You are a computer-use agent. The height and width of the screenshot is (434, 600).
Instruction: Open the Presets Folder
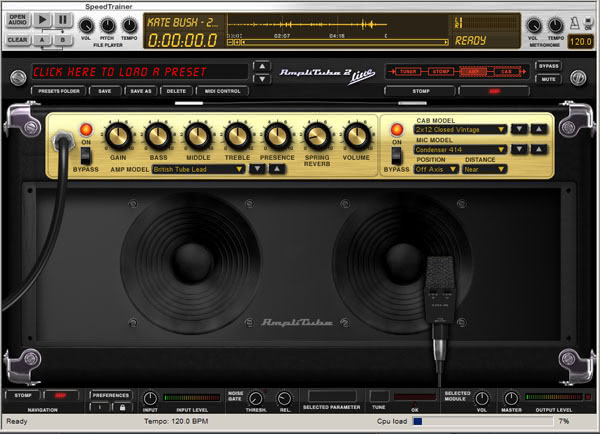pos(59,91)
